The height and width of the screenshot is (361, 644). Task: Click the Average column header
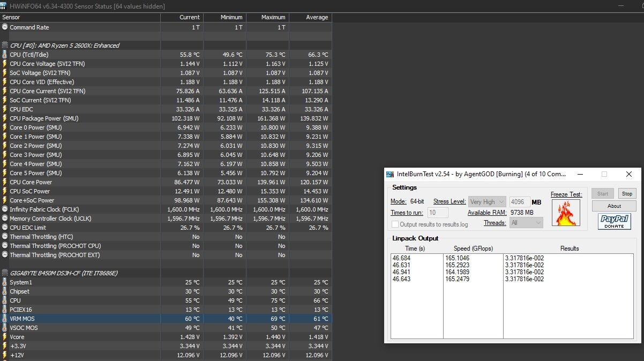click(311, 17)
